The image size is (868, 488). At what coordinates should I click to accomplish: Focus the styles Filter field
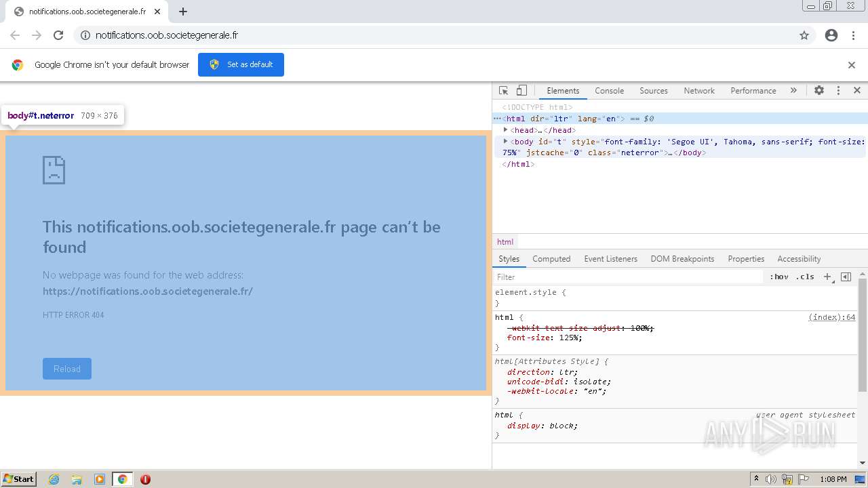point(628,277)
